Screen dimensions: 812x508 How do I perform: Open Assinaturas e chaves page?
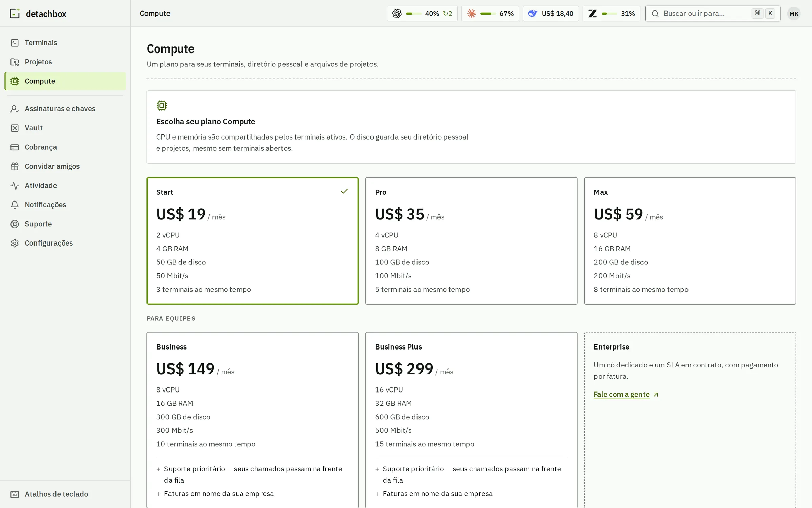coord(65,109)
